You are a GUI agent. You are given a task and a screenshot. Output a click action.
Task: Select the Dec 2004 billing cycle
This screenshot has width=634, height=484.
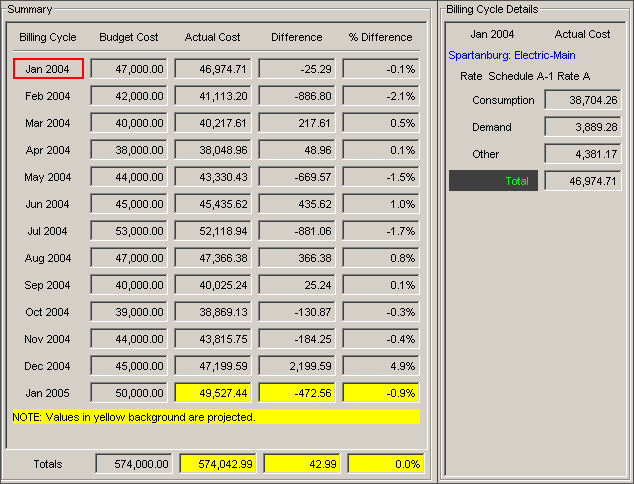click(x=48, y=366)
